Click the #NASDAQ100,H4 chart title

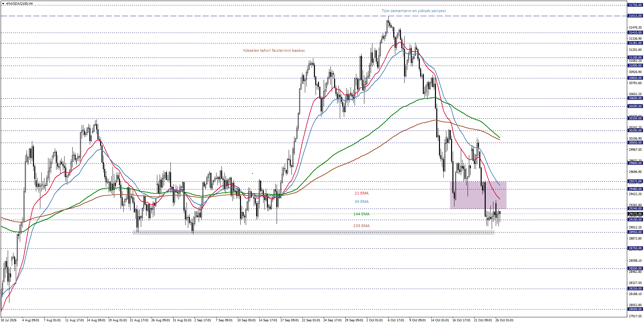[19, 4]
